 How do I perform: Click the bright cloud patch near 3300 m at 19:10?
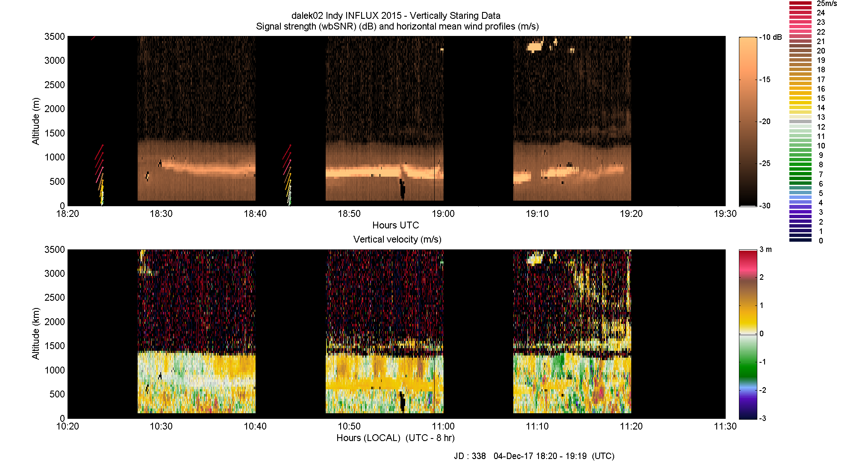[x=535, y=46]
